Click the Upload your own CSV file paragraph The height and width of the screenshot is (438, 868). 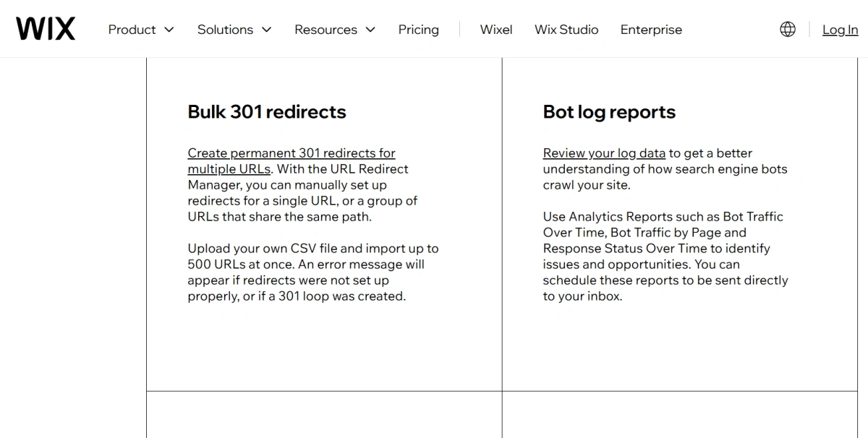point(313,272)
